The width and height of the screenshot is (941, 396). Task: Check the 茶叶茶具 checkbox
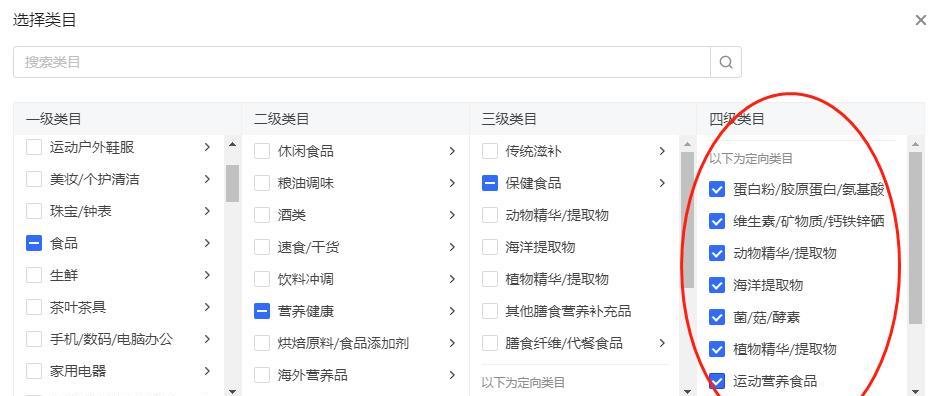(34, 307)
